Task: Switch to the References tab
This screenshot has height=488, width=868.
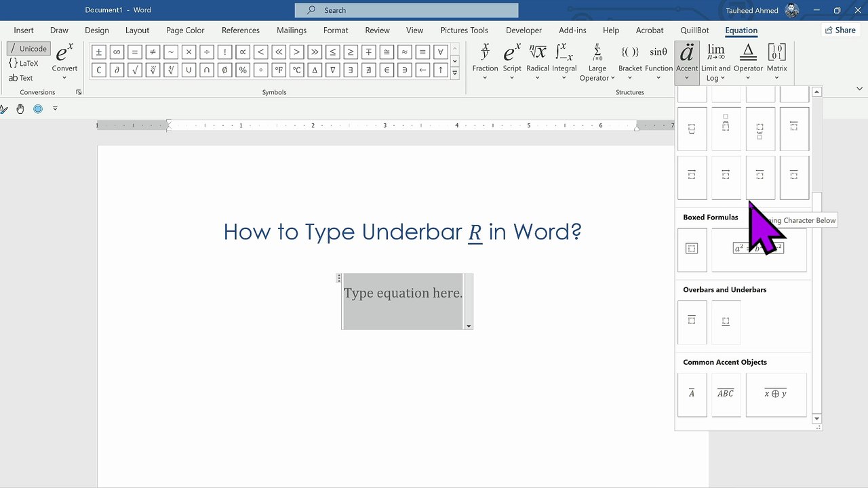Action: pos(241,30)
